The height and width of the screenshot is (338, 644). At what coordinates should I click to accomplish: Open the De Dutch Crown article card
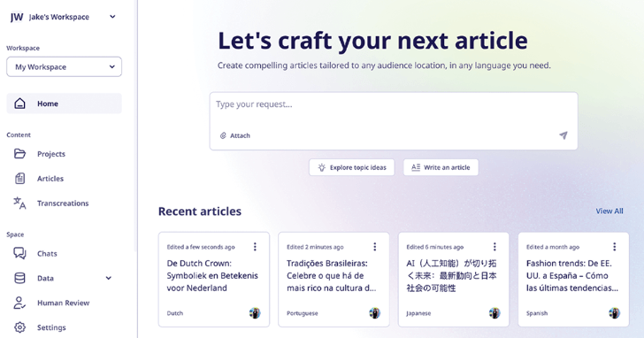tap(214, 280)
